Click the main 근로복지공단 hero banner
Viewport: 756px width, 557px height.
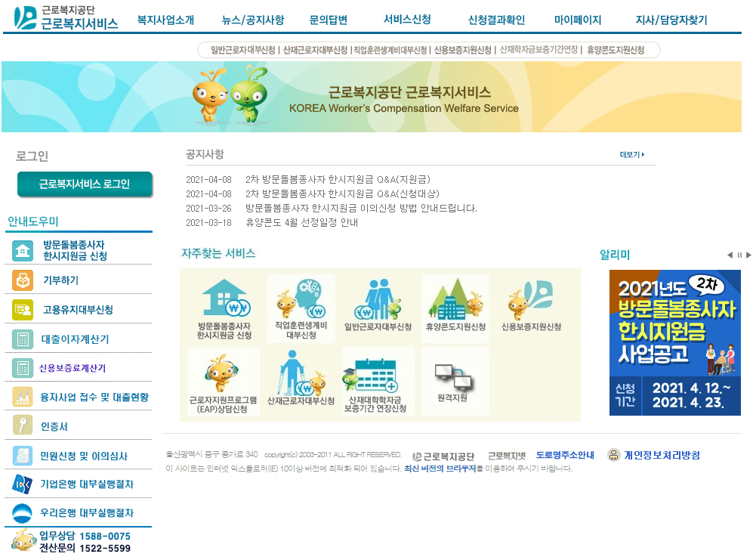(372, 97)
